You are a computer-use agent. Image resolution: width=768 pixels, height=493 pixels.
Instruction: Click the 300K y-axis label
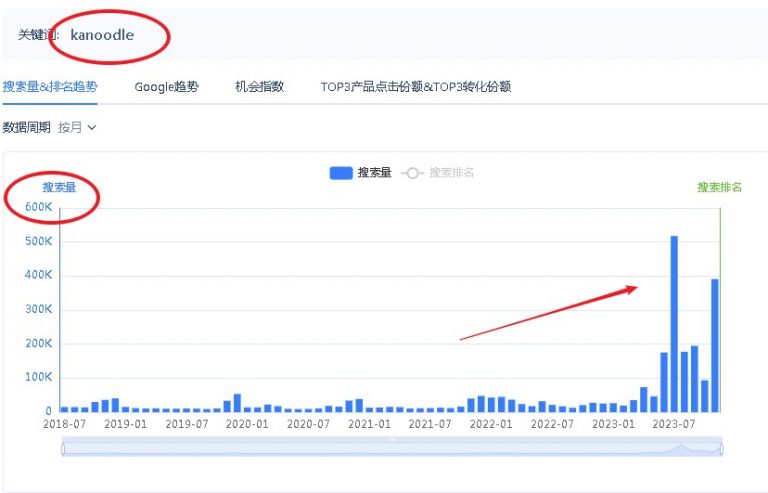coord(39,309)
